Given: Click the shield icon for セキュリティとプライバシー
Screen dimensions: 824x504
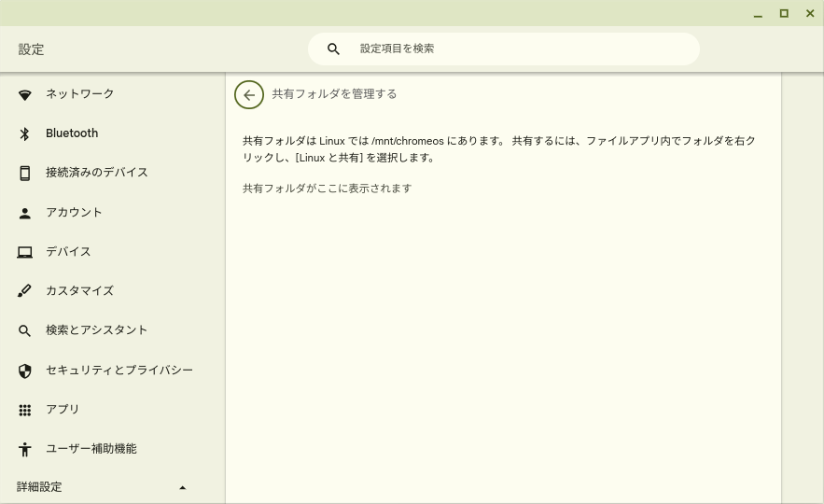Looking at the screenshot, I should pyautogui.click(x=24, y=371).
